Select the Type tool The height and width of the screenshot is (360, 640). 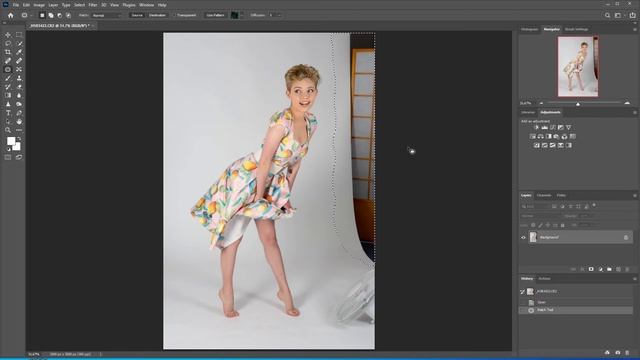click(x=8, y=113)
